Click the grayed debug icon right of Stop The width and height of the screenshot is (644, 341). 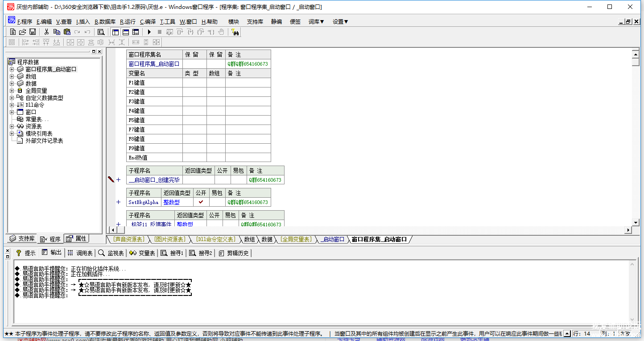(x=169, y=32)
